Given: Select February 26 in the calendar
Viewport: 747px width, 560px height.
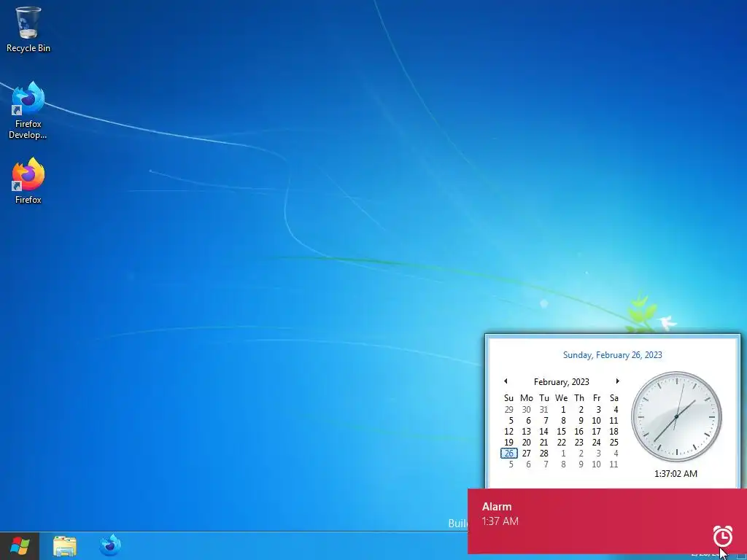Looking at the screenshot, I should tap(508, 454).
